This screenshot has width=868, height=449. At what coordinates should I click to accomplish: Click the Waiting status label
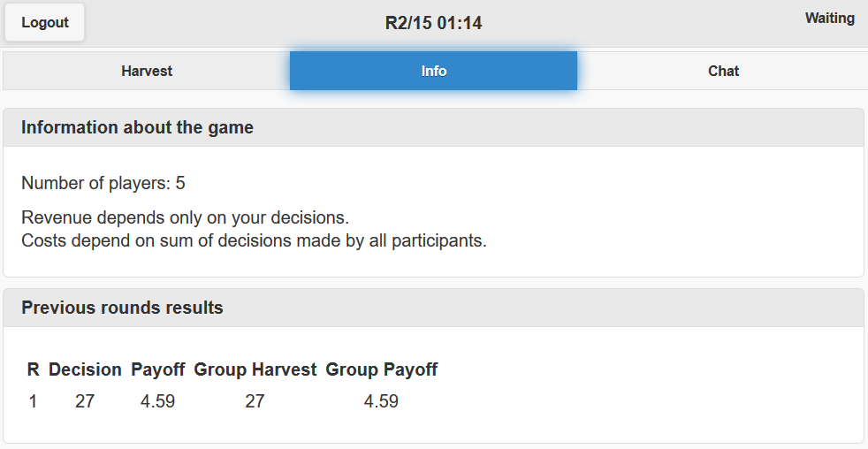click(829, 19)
